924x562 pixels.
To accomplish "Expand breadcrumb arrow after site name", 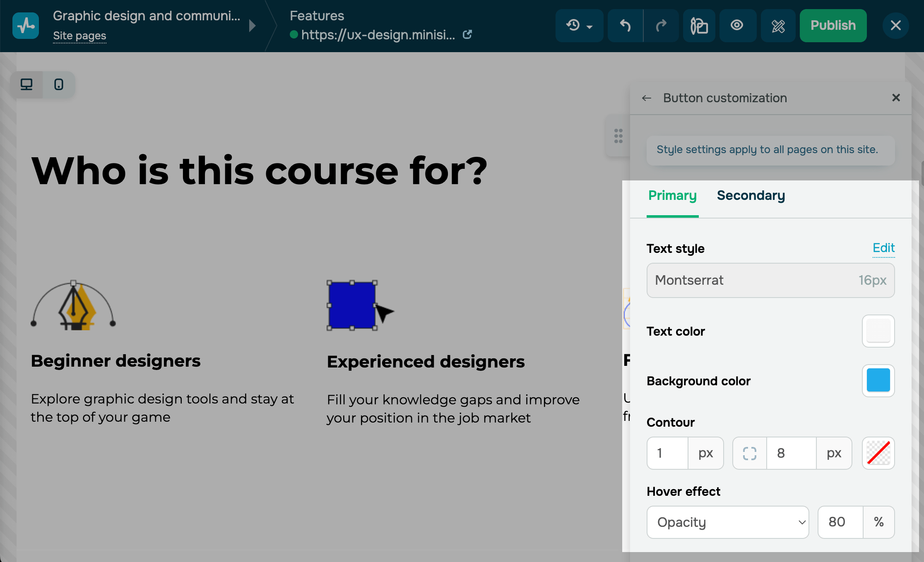I will [x=252, y=26].
